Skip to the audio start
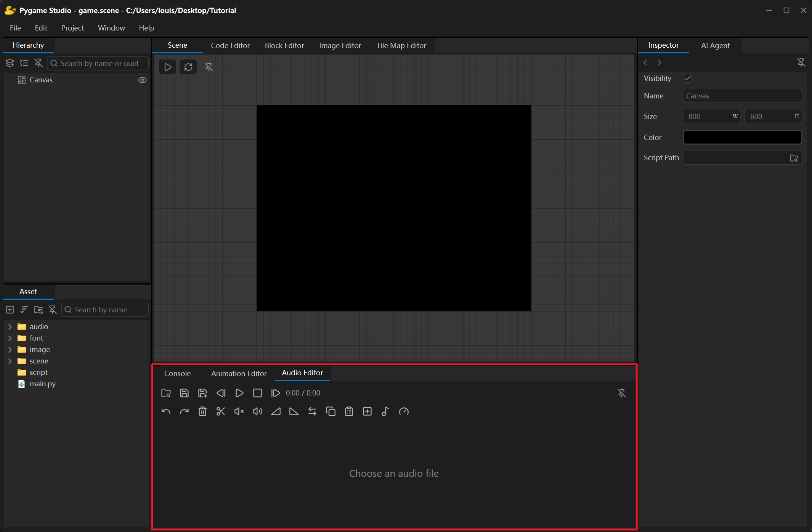812x532 pixels. tap(221, 393)
